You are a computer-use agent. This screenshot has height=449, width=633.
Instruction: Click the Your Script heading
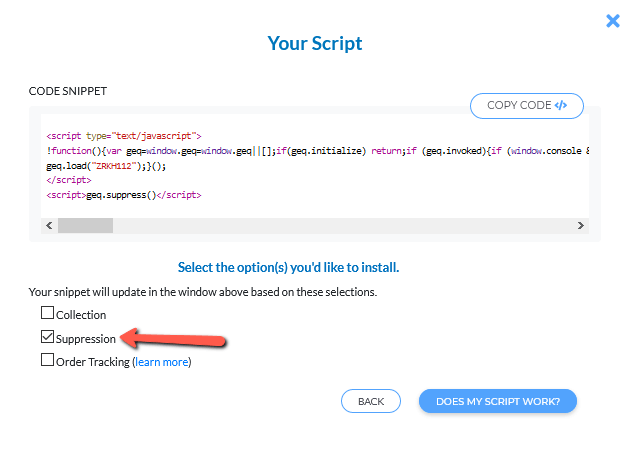pos(315,43)
